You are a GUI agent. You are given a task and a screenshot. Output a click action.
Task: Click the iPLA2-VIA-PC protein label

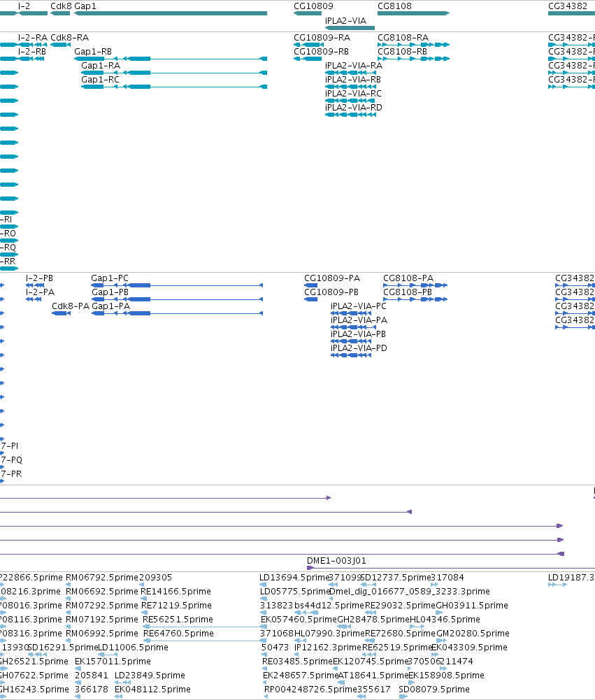(359, 306)
